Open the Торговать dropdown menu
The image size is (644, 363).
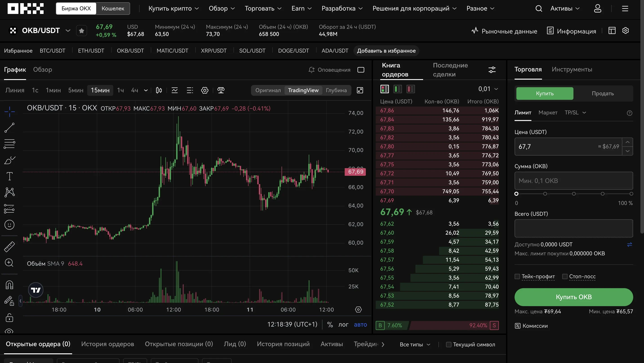pyautogui.click(x=263, y=9)
